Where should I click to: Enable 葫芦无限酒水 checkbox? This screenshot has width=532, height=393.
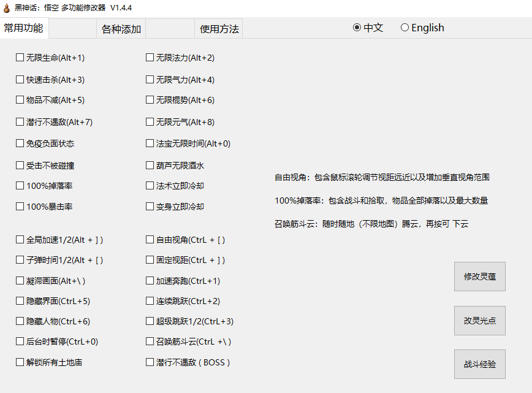pos(150,166)
